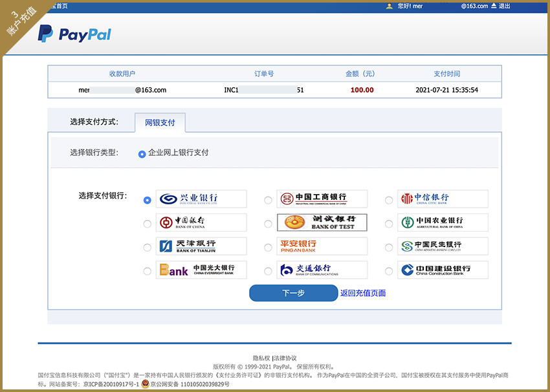Select the radio button for 平安银行
The image size is (550, 392).
(268, 248)
